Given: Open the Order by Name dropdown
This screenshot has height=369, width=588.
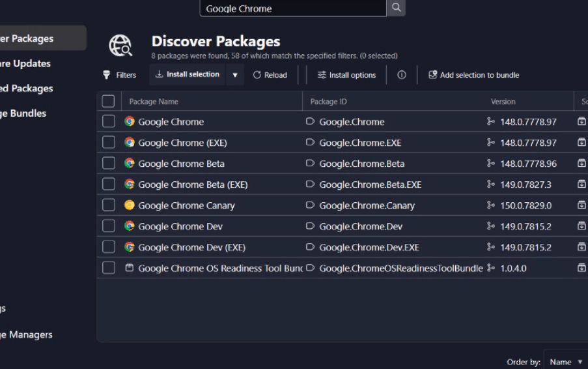Looking at the screenshot, I should (x=565, y=362).
